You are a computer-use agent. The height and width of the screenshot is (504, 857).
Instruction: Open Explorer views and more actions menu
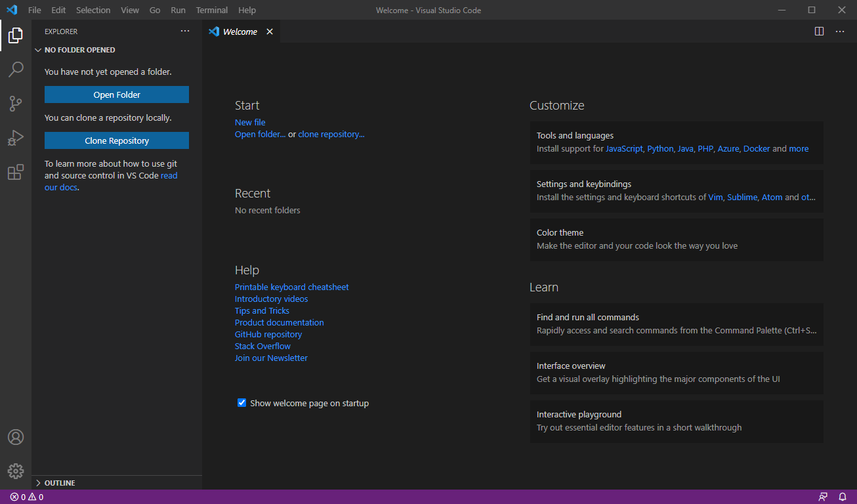(x=185, y=31)
